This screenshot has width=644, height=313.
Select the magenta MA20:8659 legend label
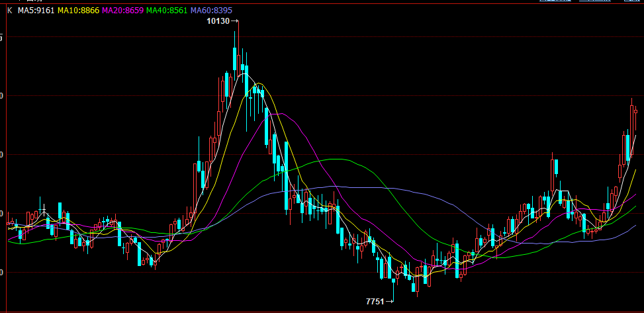click(122, 11)
